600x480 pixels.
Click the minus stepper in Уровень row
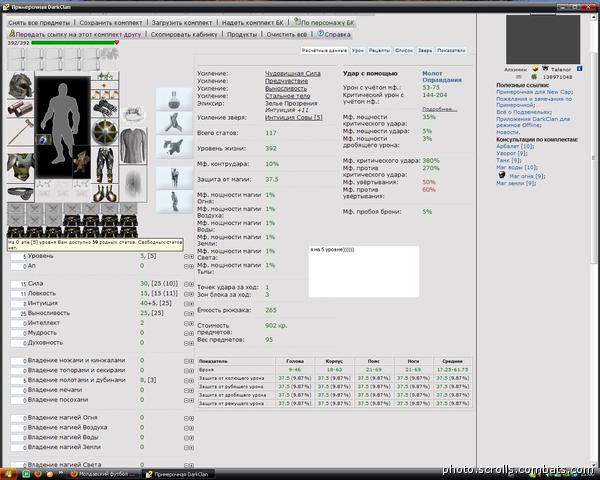pos(186,256)
